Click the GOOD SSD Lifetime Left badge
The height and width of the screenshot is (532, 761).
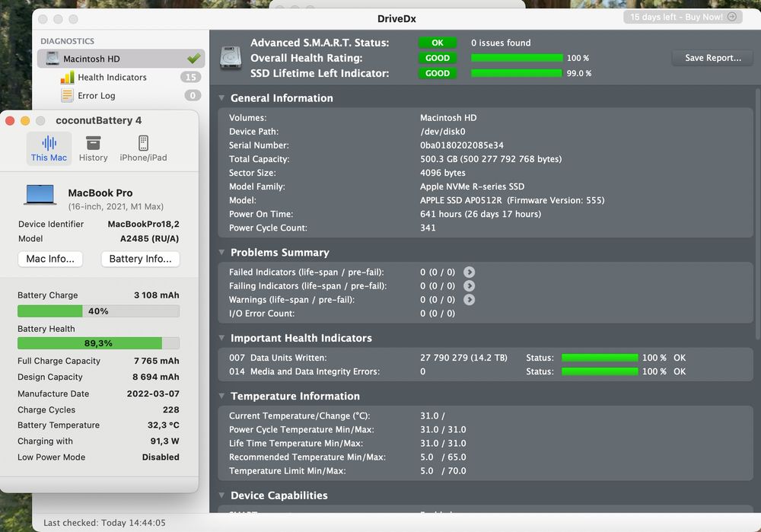tap(438, 73)
